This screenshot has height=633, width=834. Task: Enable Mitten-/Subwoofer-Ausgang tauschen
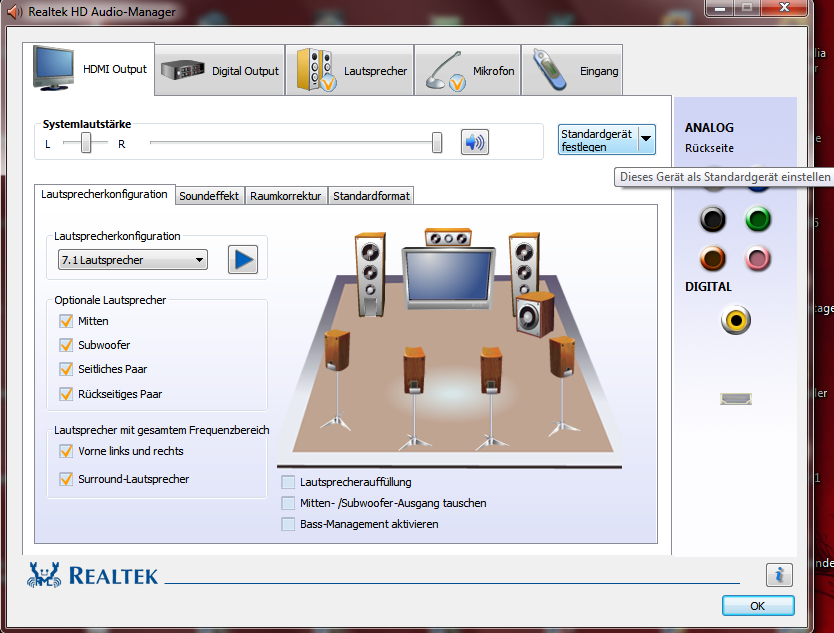pos(288,503)
